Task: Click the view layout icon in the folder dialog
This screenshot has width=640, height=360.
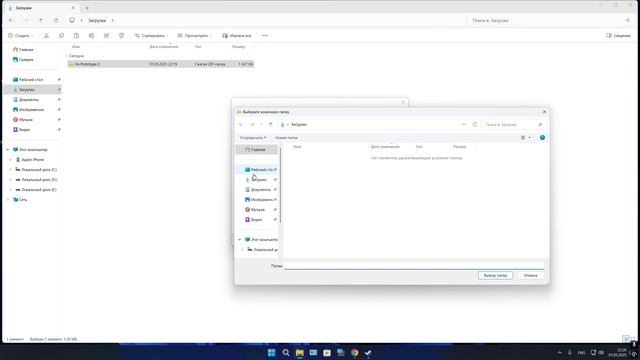Action: 523,138
